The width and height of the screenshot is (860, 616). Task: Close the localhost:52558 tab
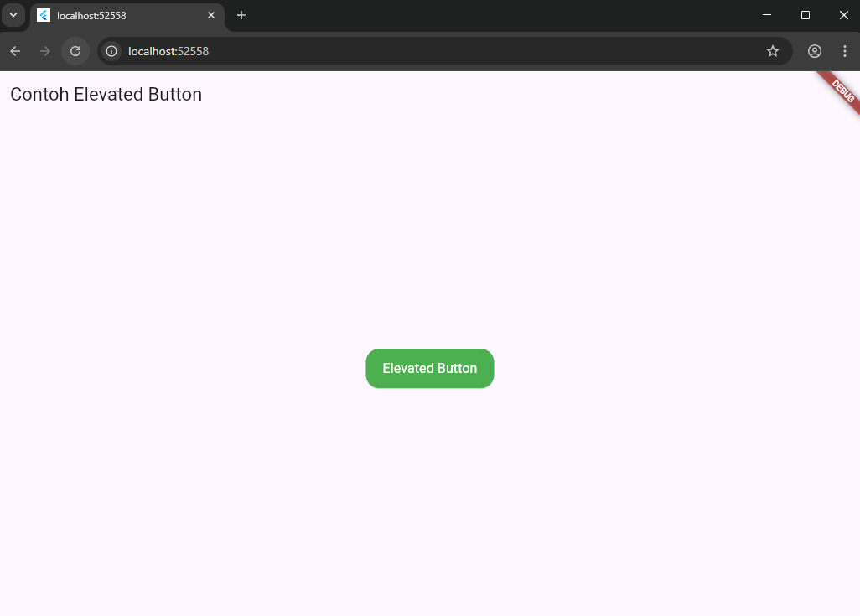click(211, 16)
